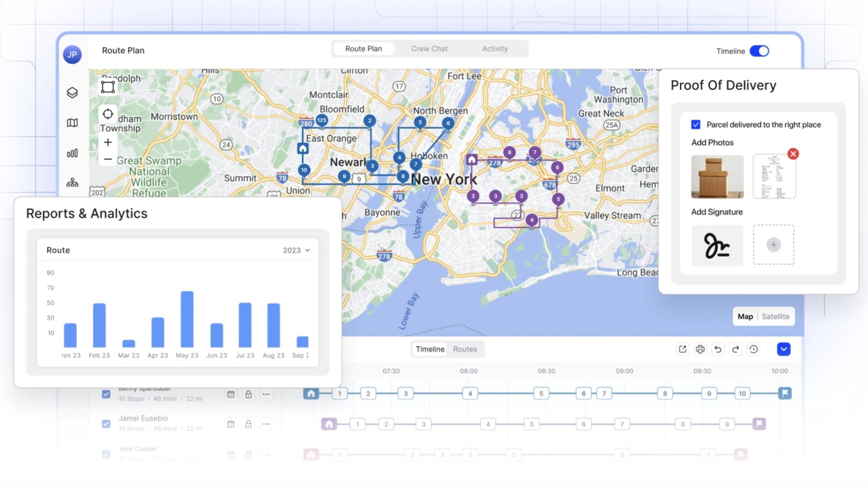Click the blue finish flag on timeline
Viewport: 868px width, 491px height.
(x=785, y=394)
